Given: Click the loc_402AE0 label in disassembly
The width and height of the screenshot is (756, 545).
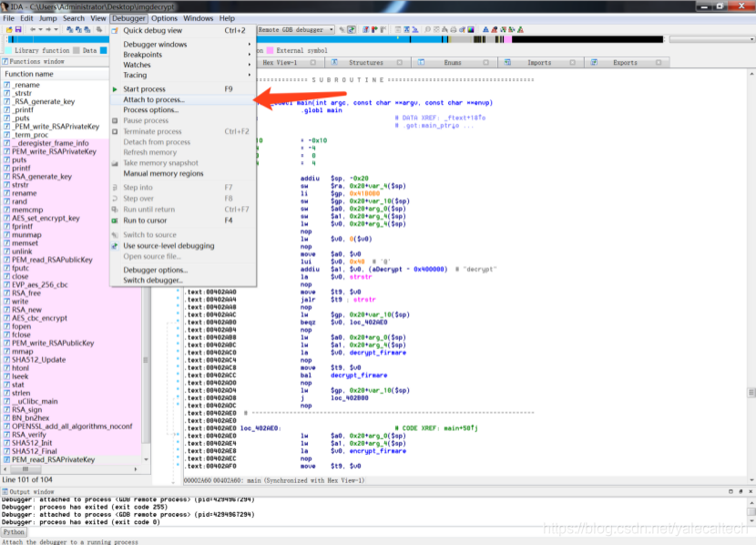Looking at the screenshot, I should click(x=260, y=428).
